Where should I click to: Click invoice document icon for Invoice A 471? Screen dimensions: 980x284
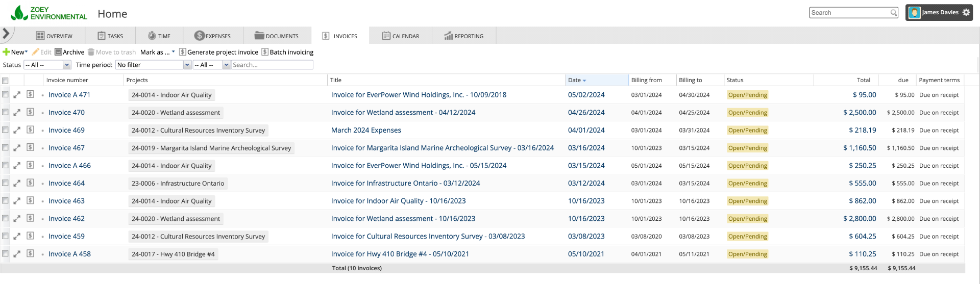point(31,94)
